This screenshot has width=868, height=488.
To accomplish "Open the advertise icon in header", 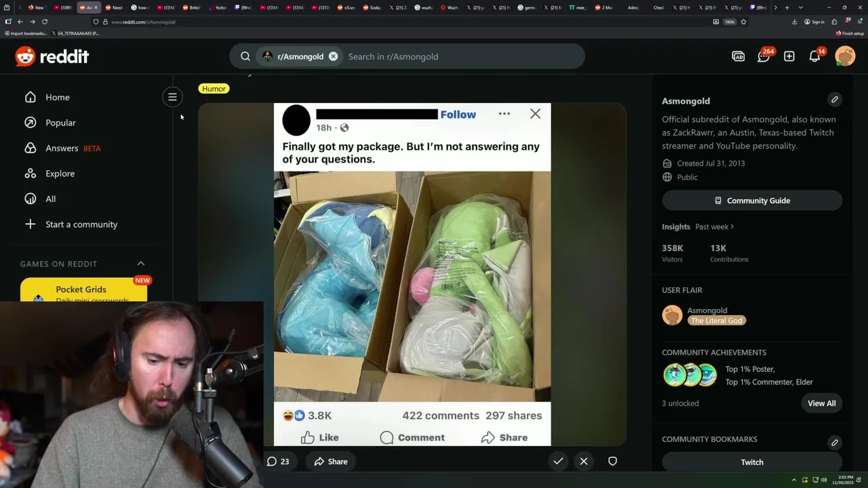I will 738,56.
